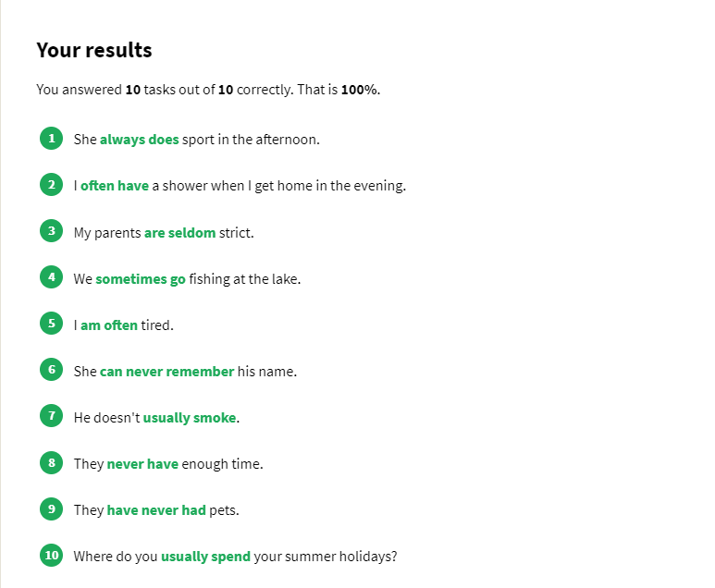Image resolution: width=715 pixels, height=588 pixels.
Task: Click the green number 1 badge
Action: pyautogui.click(x=52, y=139)
